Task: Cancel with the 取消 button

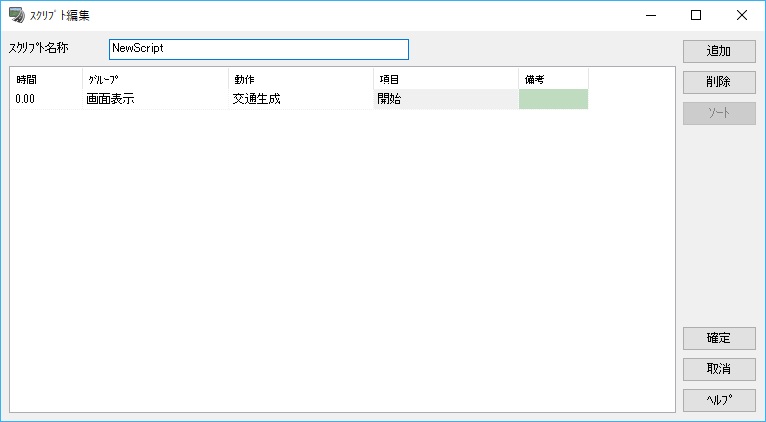Action: (719, 369)
